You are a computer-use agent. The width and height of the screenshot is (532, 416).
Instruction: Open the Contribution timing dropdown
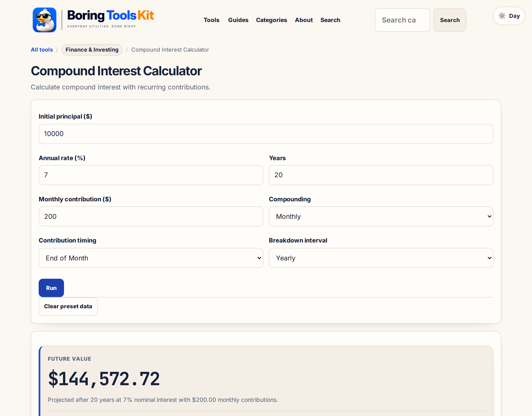coord(151,258)
